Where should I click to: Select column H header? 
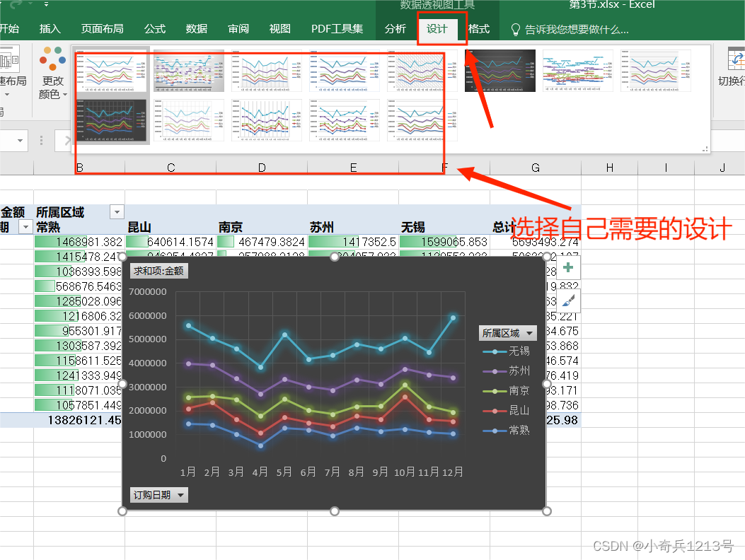click(610, 168)
